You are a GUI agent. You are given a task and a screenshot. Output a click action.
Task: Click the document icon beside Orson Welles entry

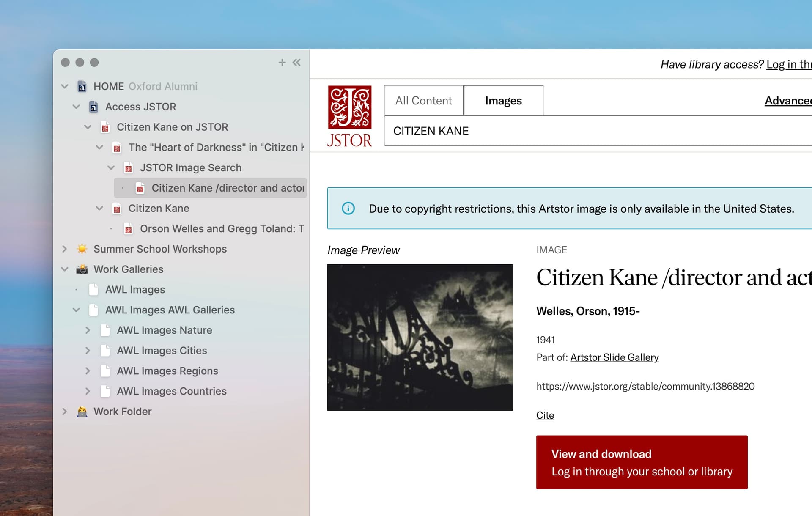pyautogui.click(x=129, y=228)
